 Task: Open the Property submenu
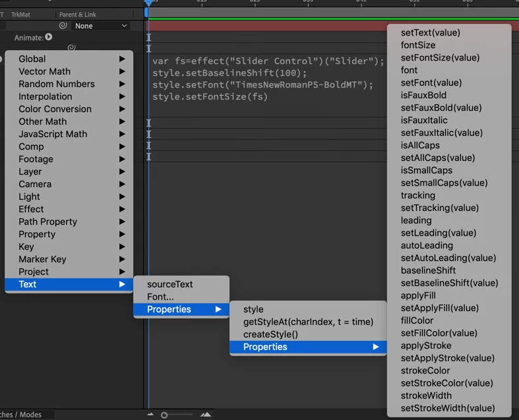pyautogui.click(x=69, y=234)
